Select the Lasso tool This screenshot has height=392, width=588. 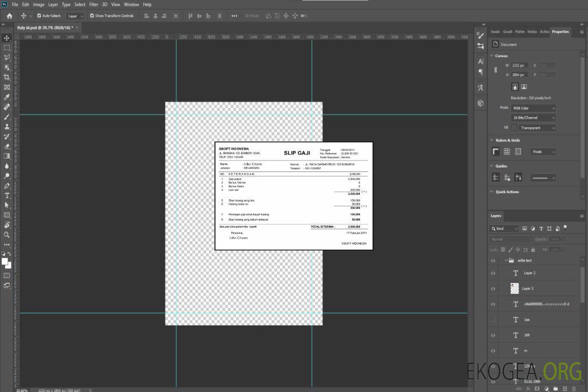[7, 57]
